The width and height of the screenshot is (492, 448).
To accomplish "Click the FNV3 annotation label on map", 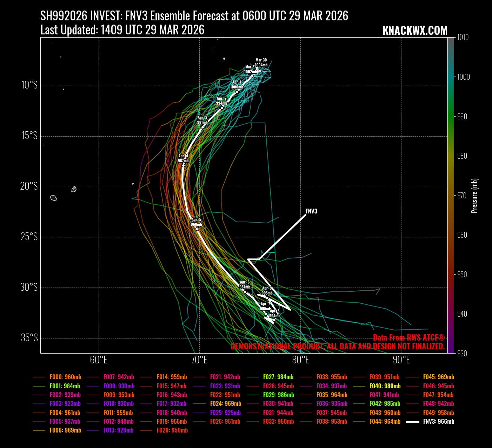I will point(311,211).
